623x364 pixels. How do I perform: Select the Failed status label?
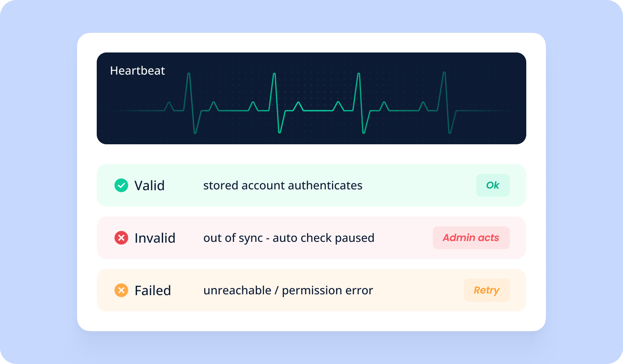[153, 291]
